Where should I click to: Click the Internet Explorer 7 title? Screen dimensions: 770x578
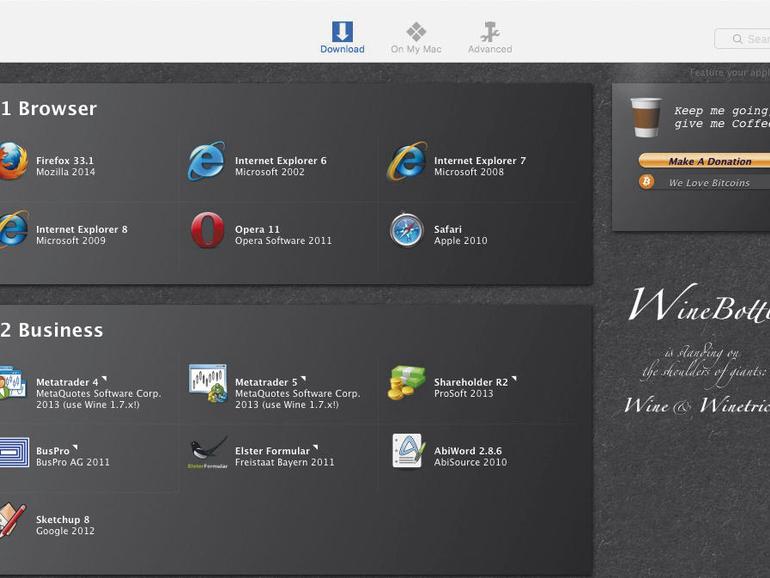[x=480, y=161]
